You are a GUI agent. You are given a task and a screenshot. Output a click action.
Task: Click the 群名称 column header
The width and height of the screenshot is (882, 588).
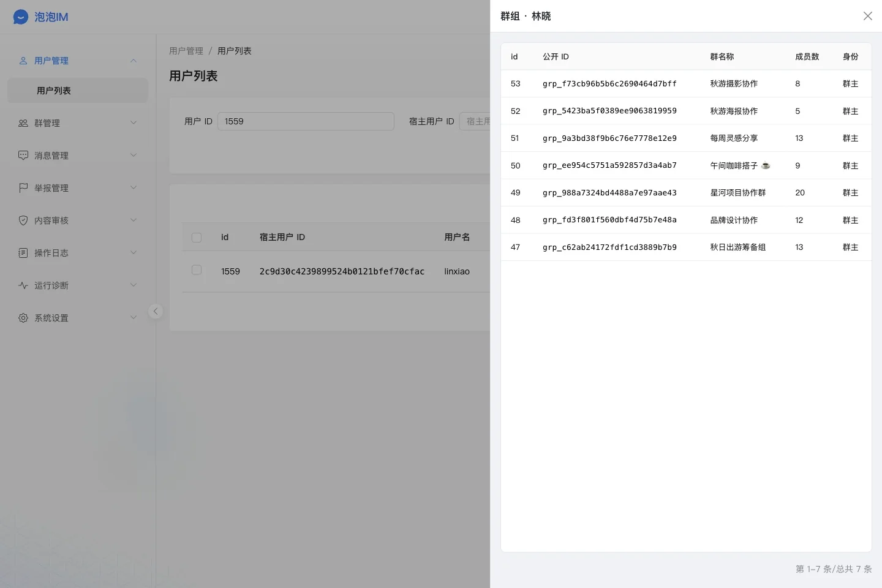tap(722, 56)
